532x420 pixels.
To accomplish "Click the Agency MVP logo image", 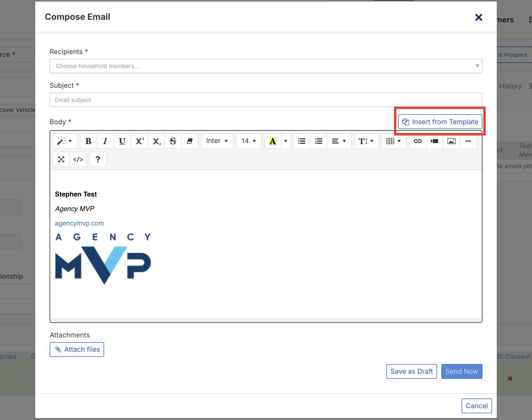I will pos(103,259).
